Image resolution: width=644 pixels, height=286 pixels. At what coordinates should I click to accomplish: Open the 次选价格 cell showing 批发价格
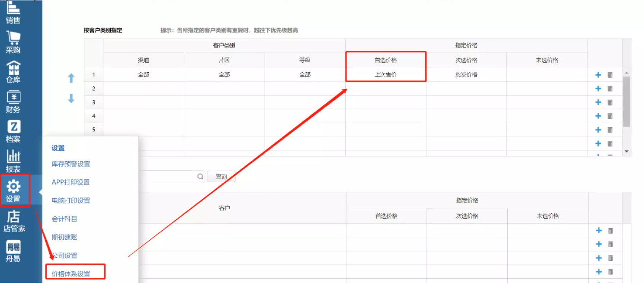466,74
